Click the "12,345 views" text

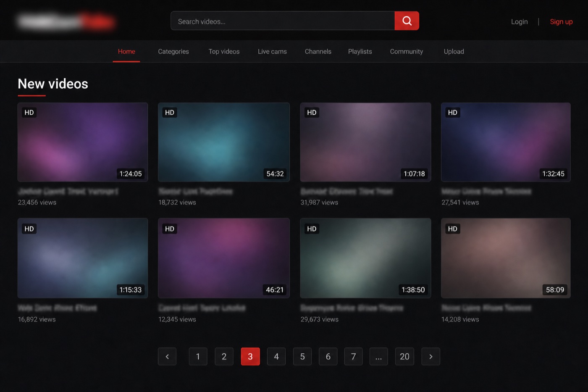(177, 319)
